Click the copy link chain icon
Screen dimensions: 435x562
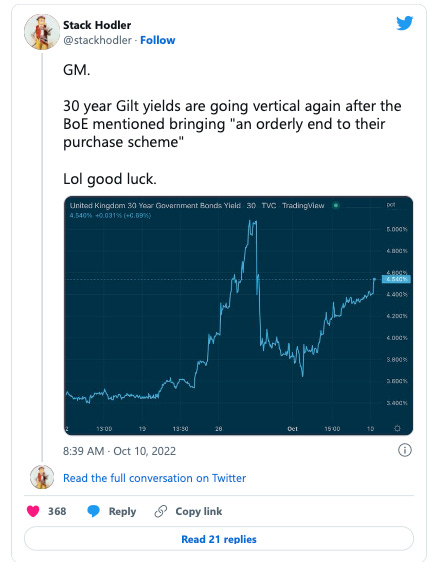pyautogui.click(x=161, y=511)
